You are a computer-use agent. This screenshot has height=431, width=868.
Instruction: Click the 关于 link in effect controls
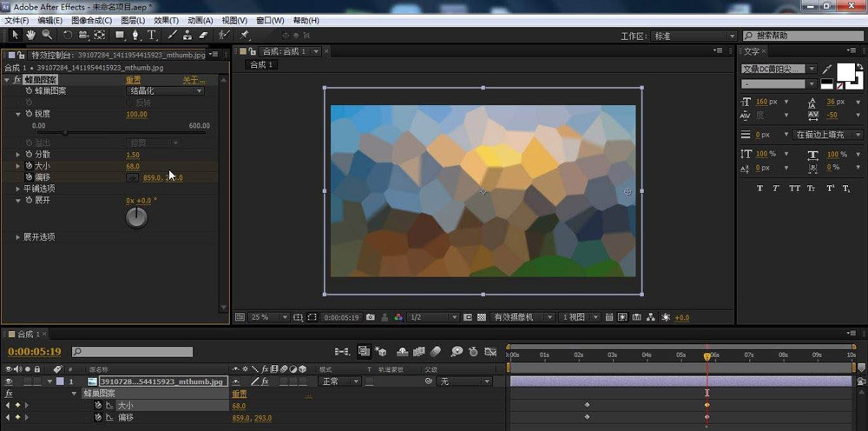193,80
